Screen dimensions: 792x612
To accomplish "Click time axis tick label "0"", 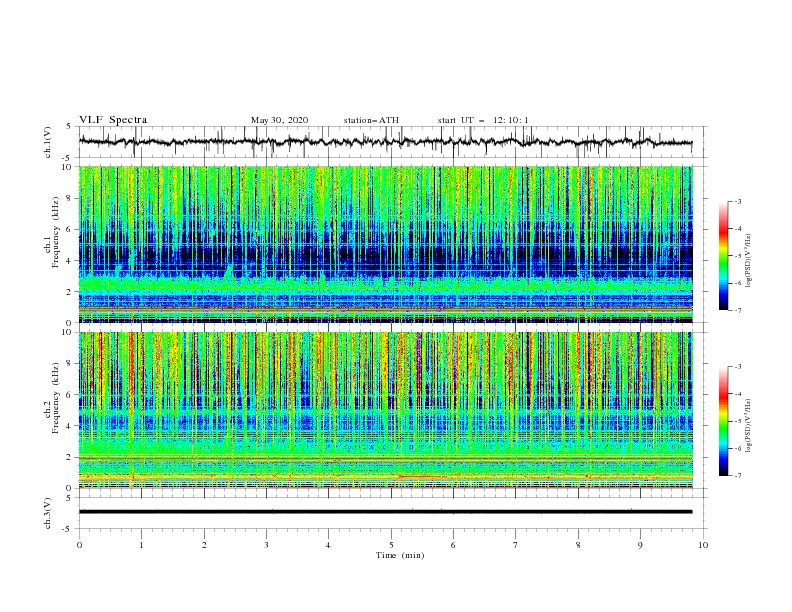I will pos(79,545).
